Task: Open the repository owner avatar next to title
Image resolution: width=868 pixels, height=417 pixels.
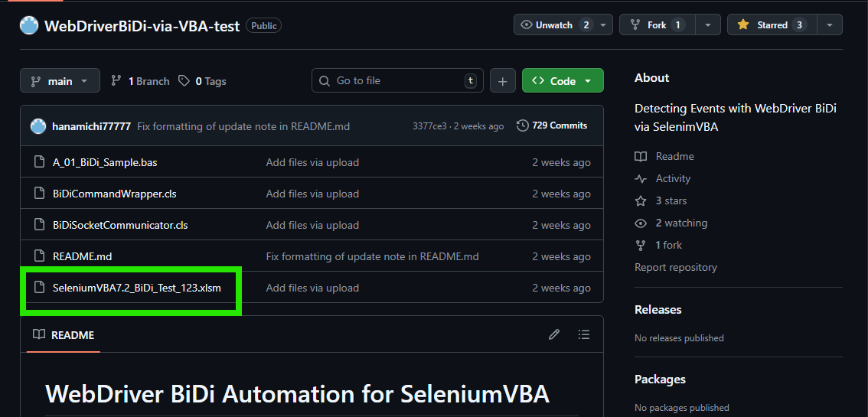Action: click(29, 25)
